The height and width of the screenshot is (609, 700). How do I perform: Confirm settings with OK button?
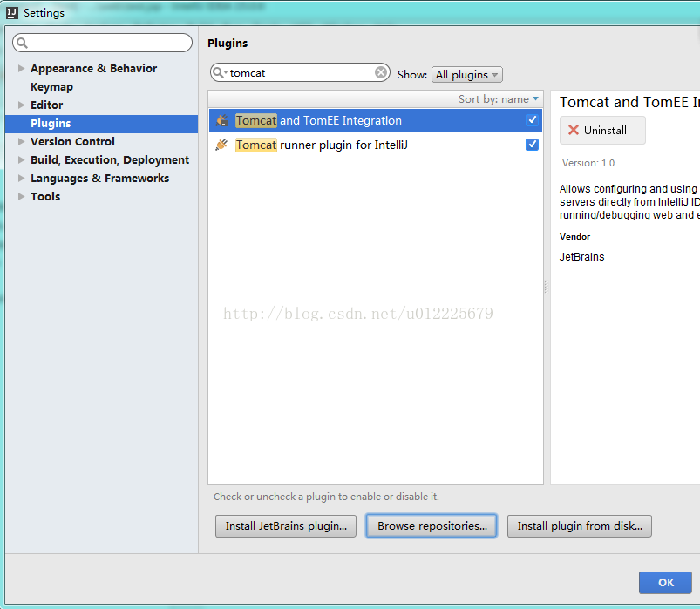pos(665,582)
